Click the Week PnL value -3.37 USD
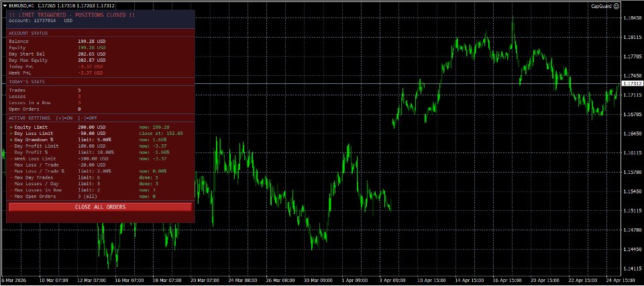The width and height of the screenshot is (644, 286). coord(91,73)
